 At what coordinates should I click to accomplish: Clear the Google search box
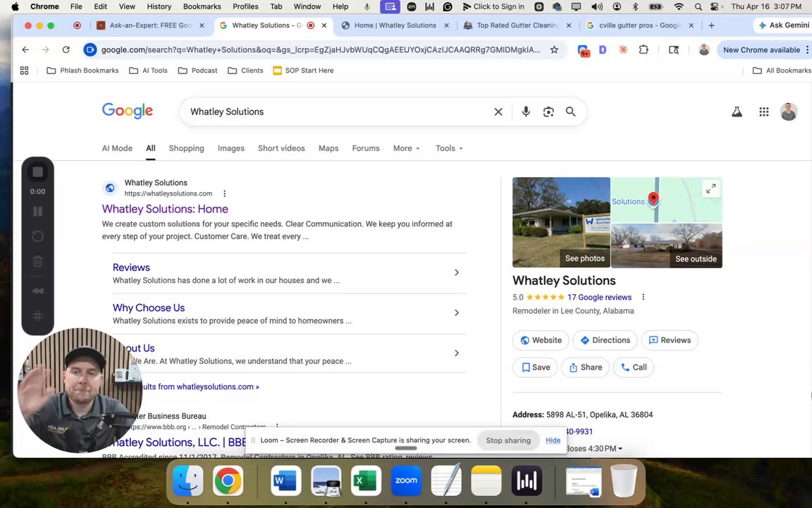pos(498,111)
